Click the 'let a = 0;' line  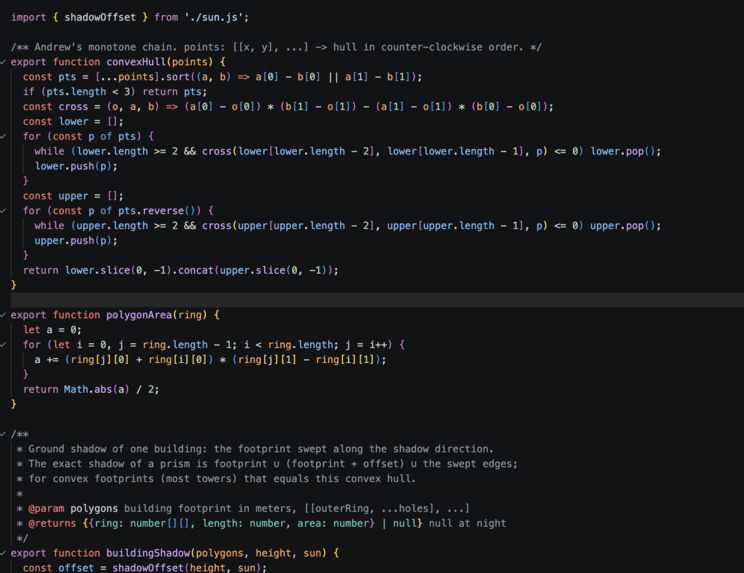point(52,330)
